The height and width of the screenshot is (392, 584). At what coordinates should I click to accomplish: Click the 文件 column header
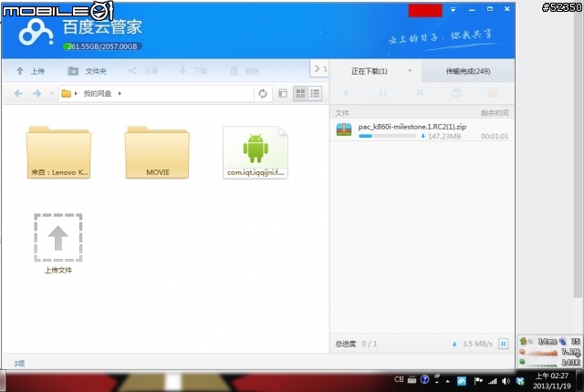pyautogui.click(x=342, y=113)
